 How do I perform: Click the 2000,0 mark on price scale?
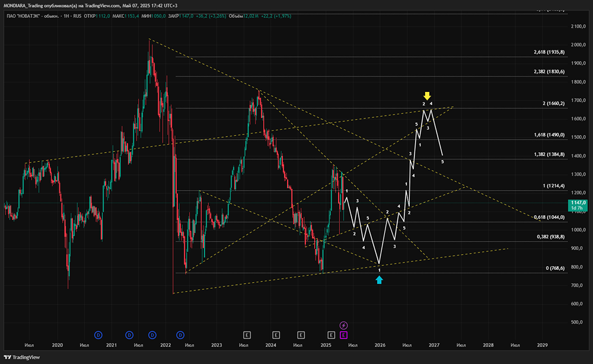(x=578, y=45)
